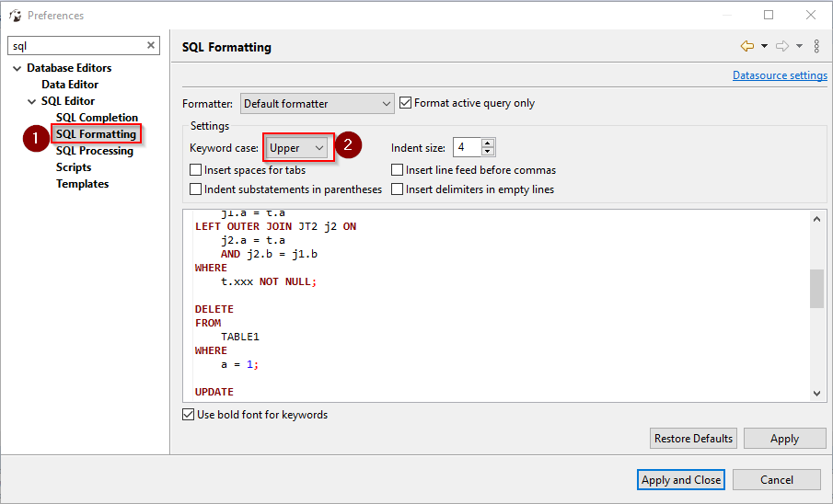Collapse the Database Editors tree node
Viewport: 833px width, 504px height.
click(17, 68)
